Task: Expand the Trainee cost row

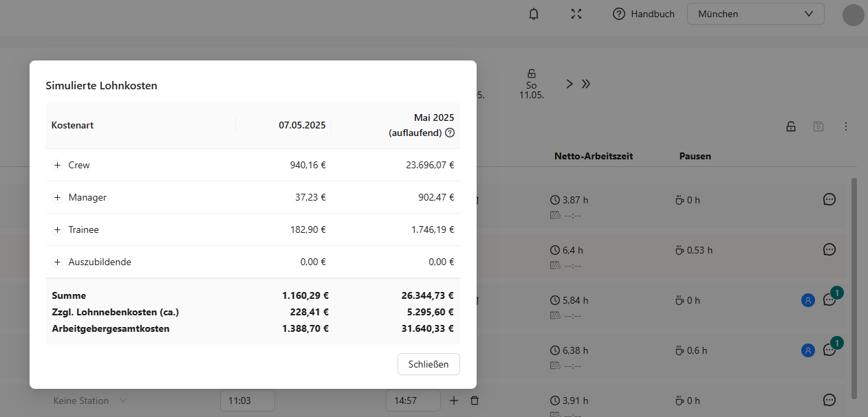Action: coord(58,229)
